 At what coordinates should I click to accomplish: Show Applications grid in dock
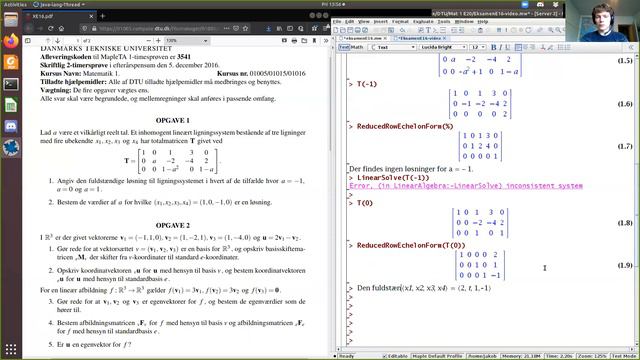pos(11,349)
